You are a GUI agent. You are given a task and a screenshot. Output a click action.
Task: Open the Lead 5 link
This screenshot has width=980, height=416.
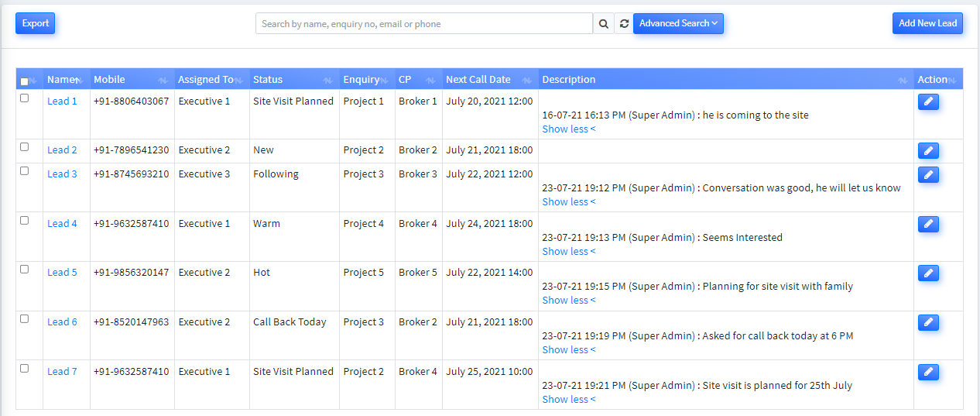(x=62, y=273)
